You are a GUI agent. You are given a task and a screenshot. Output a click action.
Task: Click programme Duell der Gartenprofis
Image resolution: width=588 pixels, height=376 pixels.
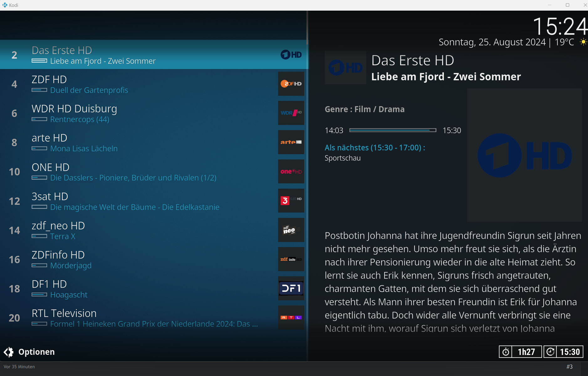(x=89, y=90)
